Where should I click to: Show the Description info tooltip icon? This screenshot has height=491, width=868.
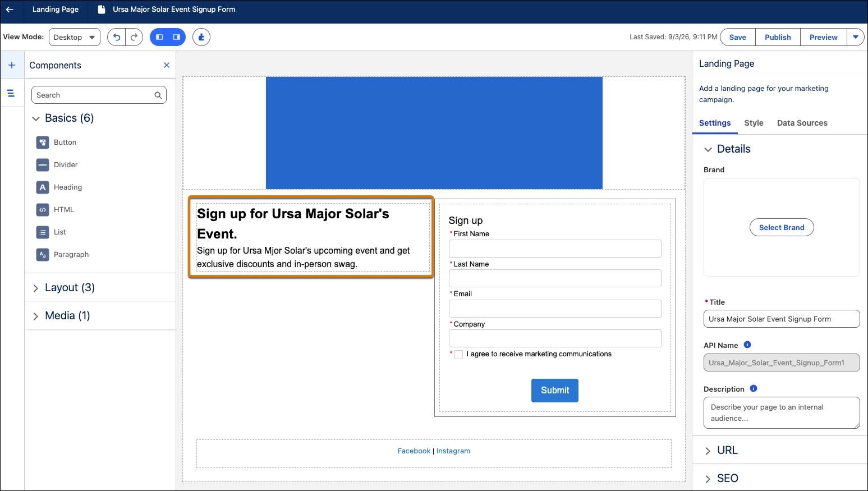point(754,389)
